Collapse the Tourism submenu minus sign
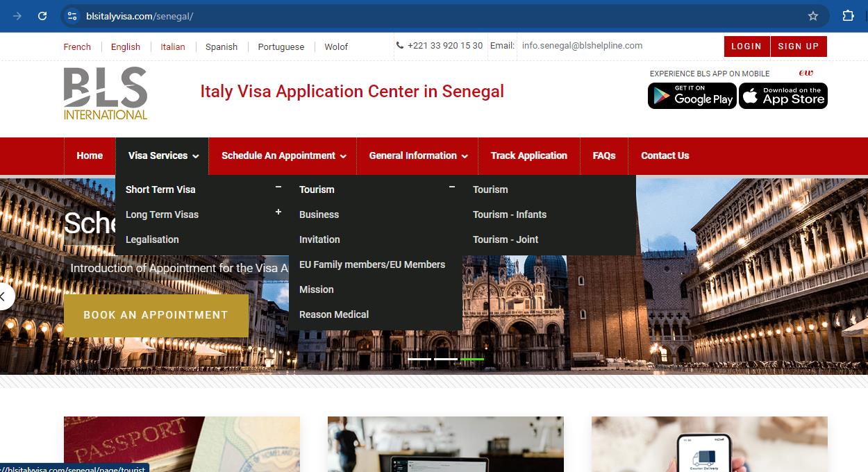Image resolution: width=868 pixels, height=472 pixels. [x=452, y=186]
